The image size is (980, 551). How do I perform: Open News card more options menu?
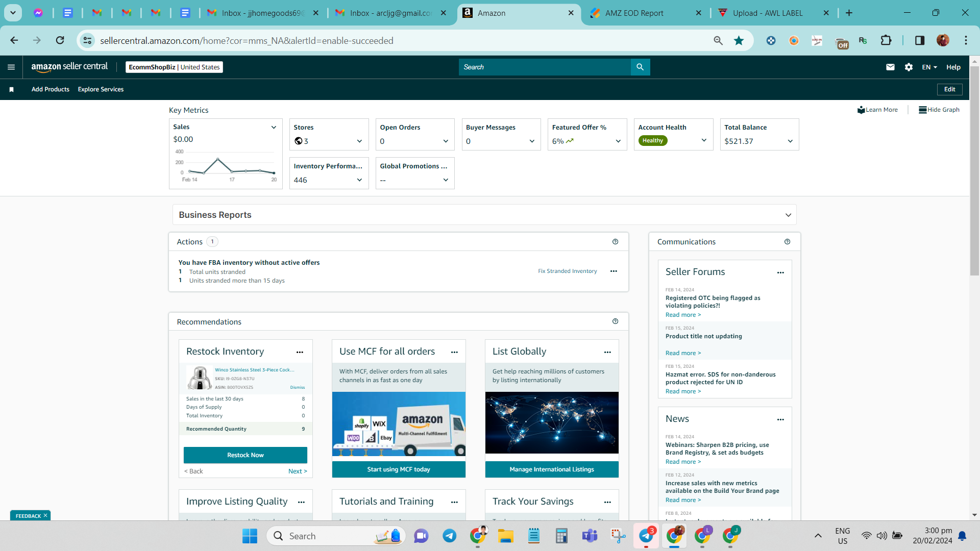pyautogui.click(x=780, y=420)
